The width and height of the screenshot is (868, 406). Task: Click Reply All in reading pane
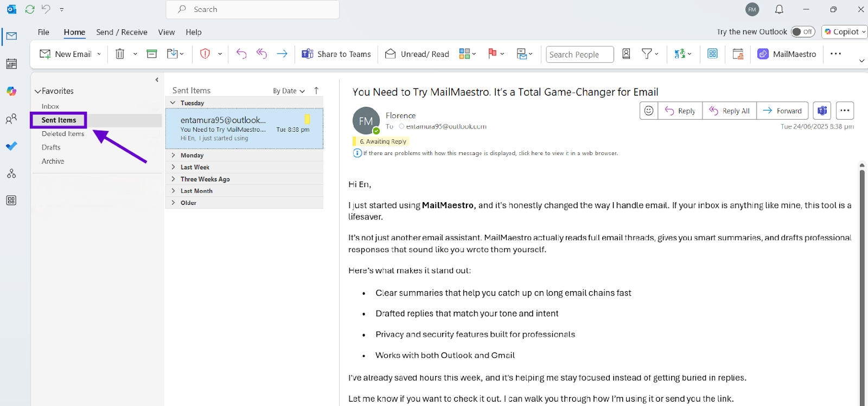(x=730, y=111)
